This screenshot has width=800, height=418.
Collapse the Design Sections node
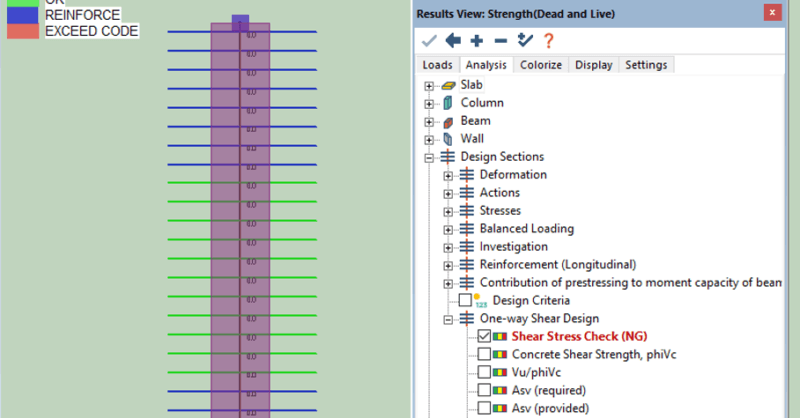(x=429, y=157)
